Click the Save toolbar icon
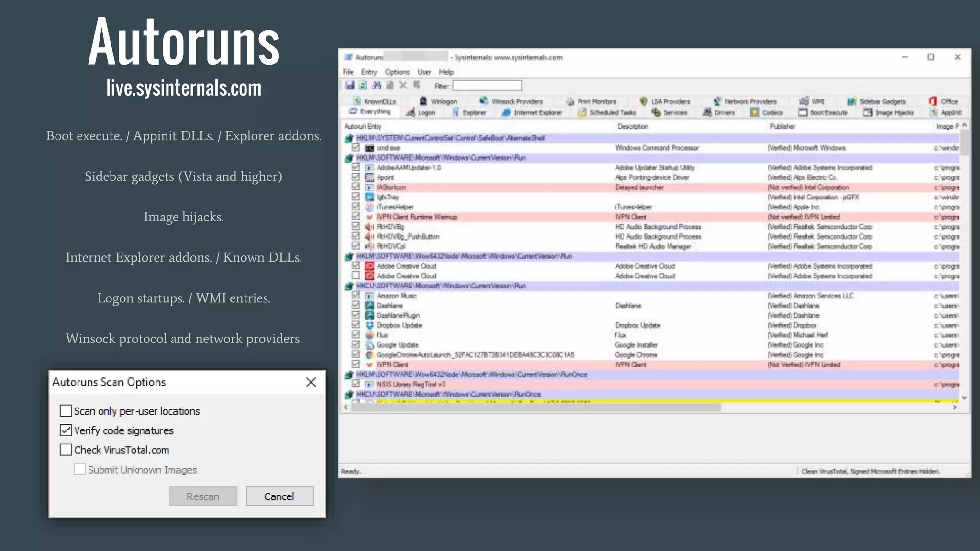The image size is (980, 551). coord(350,85)
